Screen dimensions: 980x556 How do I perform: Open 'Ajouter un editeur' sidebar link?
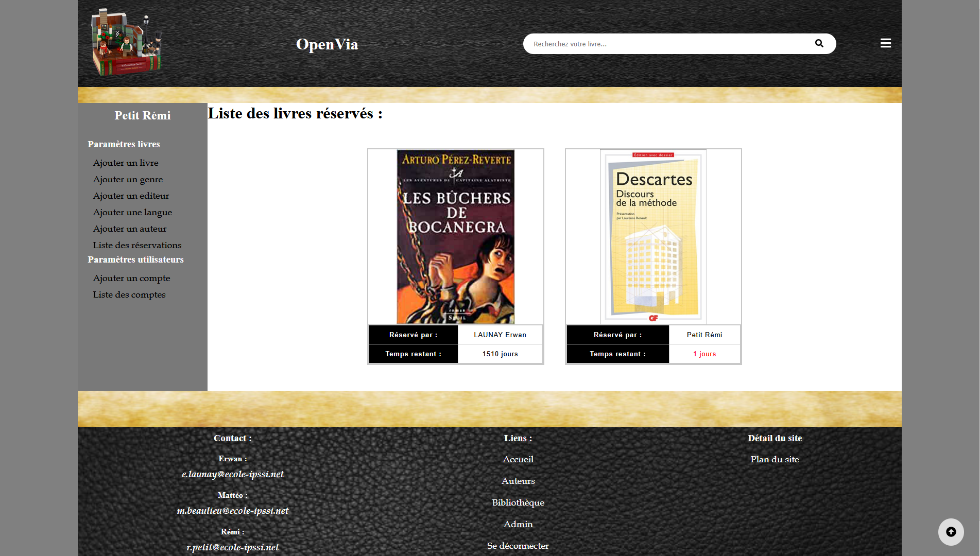tap(131, 196)
